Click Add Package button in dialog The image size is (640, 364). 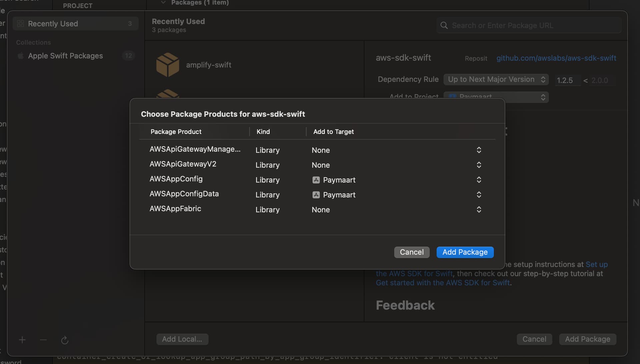click(x=465, y=252)
